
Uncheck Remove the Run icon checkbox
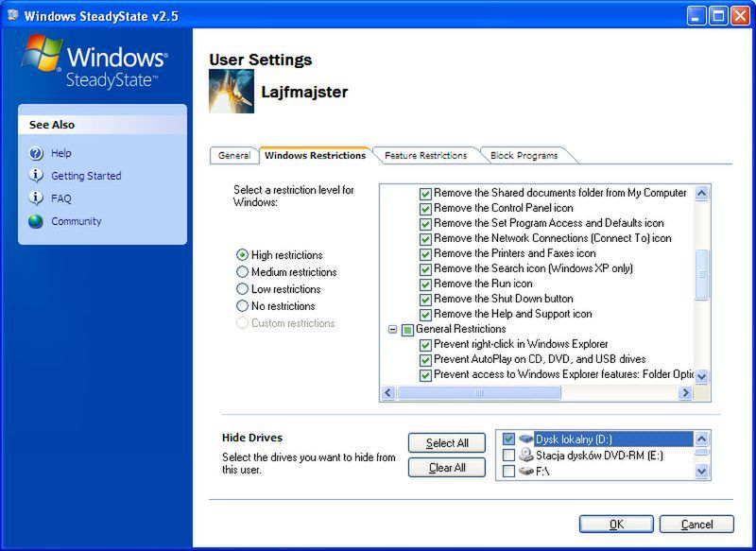(425, 284)
